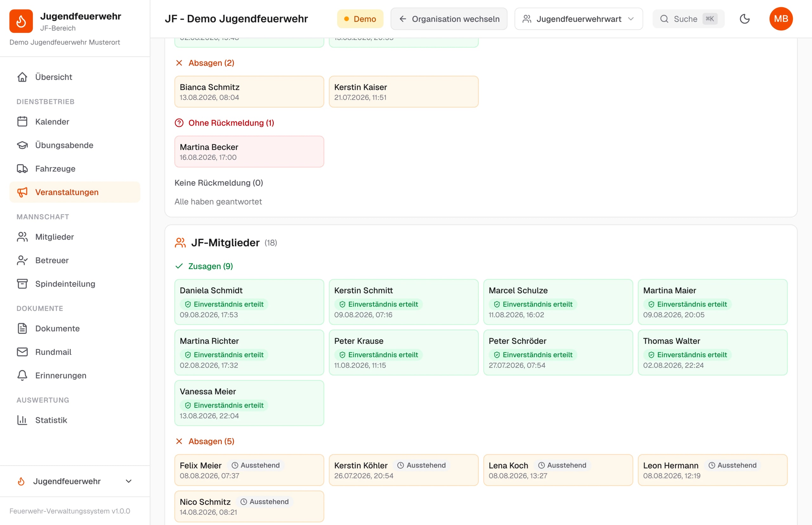Open the Jugendfeuerwehrwart role dropdown
The height and width of the screenshot is (525, 812).
[x=579, y=19]
